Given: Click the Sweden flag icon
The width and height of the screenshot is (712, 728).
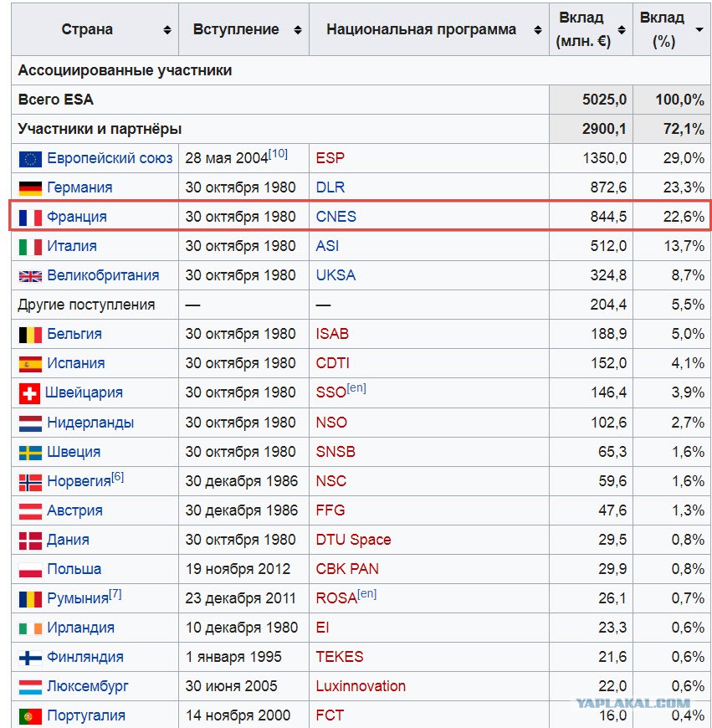Looking at the screenshot, I should 30,453.
